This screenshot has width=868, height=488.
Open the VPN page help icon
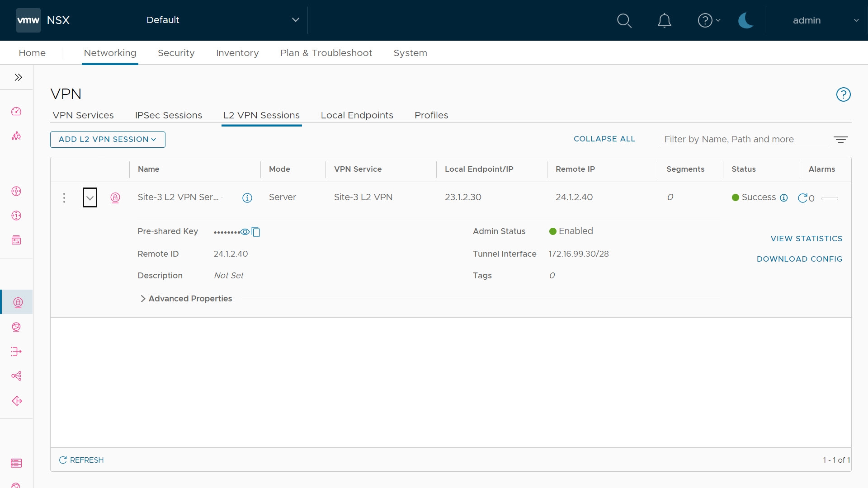click(843, 94)
